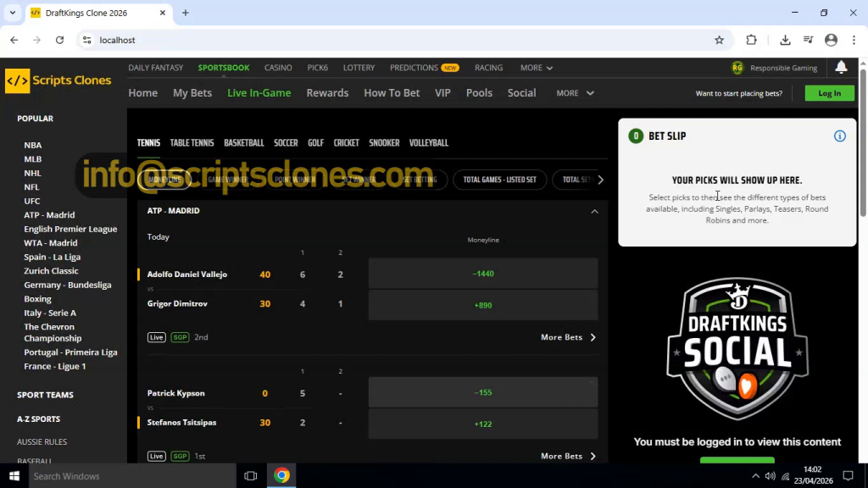Collapse the ATP - Madrid section
Image resolution: width=868 pixels, height=488 pixels.
tap(594, 211)
